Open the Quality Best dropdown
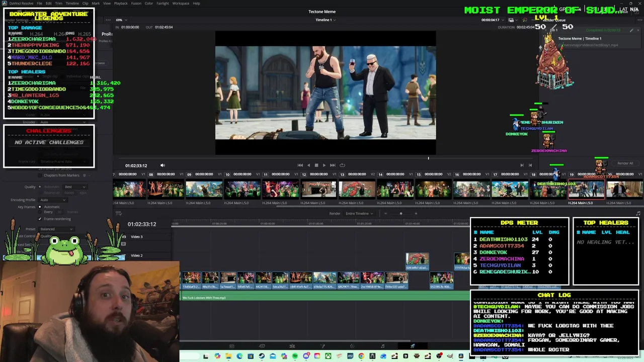The width and height of the screenshot is (644, 362). pyautogui.click(x=75, y=187)
